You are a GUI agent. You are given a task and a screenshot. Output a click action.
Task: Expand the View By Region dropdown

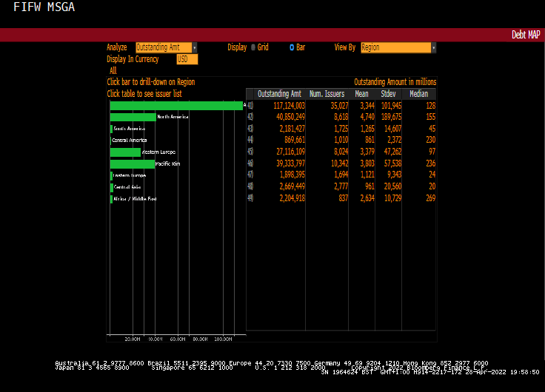coord(398,47)
